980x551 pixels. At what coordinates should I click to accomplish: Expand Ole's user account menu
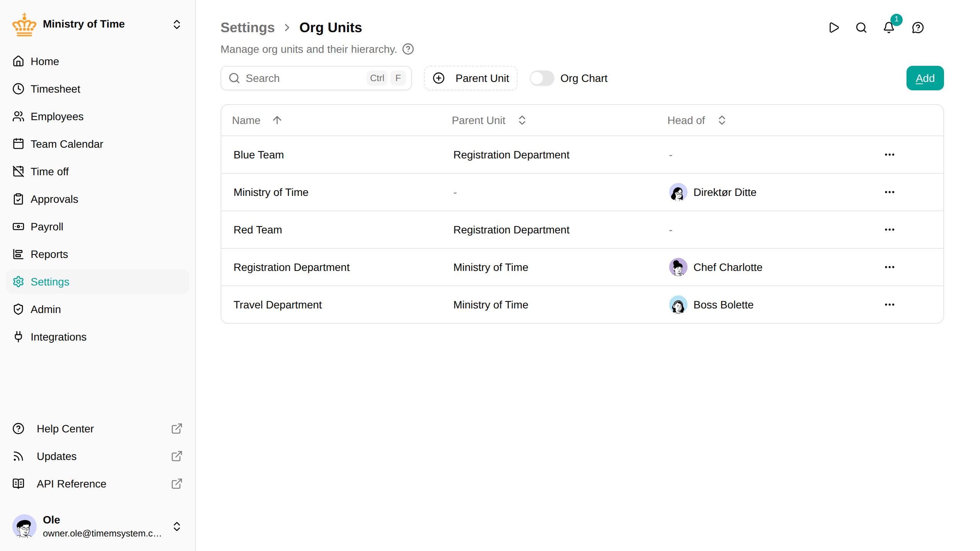(177, 527)
